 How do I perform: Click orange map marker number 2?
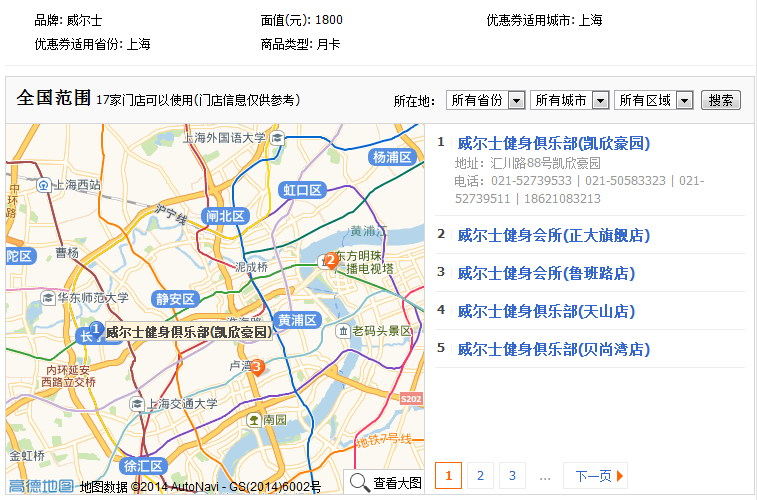tap(330, 261)
